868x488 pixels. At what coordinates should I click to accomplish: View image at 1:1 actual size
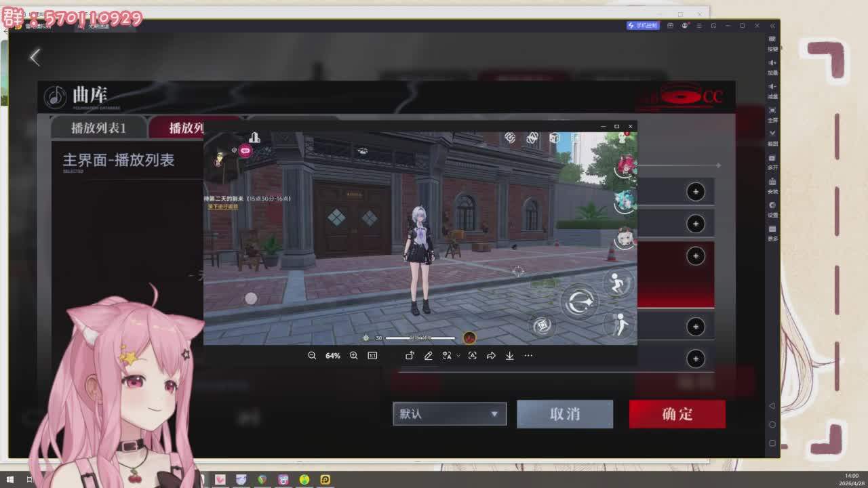click(x=373, y=355)
